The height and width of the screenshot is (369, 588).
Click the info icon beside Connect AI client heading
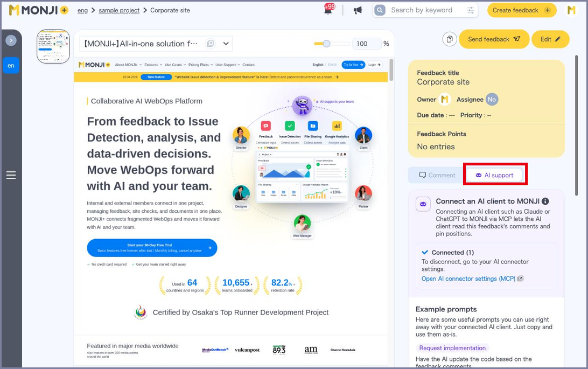pos(545,201)
